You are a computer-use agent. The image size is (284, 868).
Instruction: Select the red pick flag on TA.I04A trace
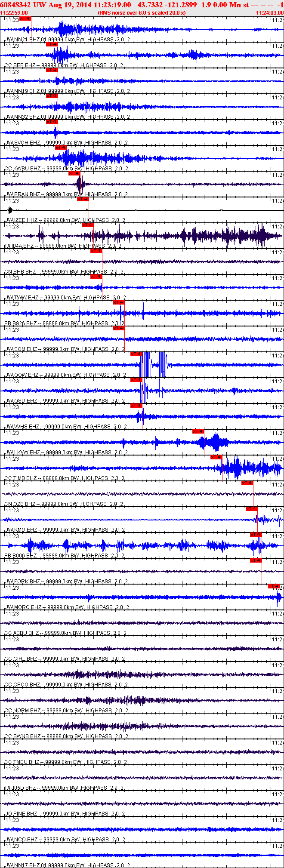tap(87, 225)
